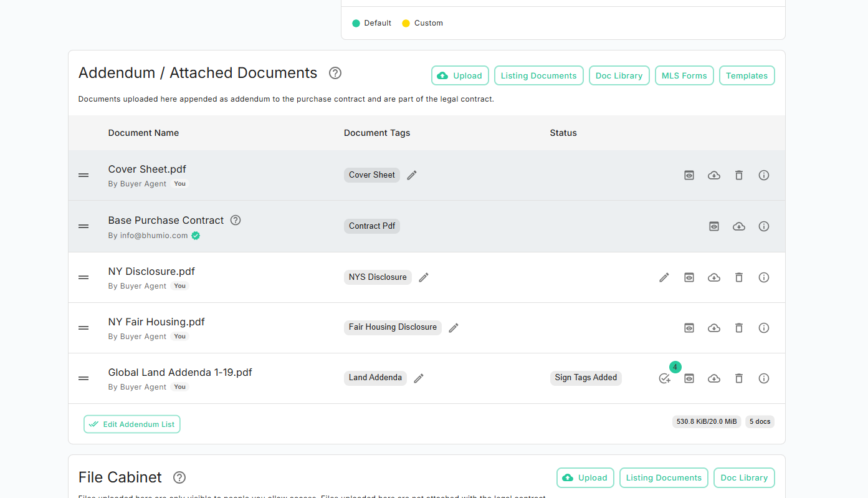Edit the Cover Sheet document tag
This screenshot has width=868, height=498.
tap(411, 175)
